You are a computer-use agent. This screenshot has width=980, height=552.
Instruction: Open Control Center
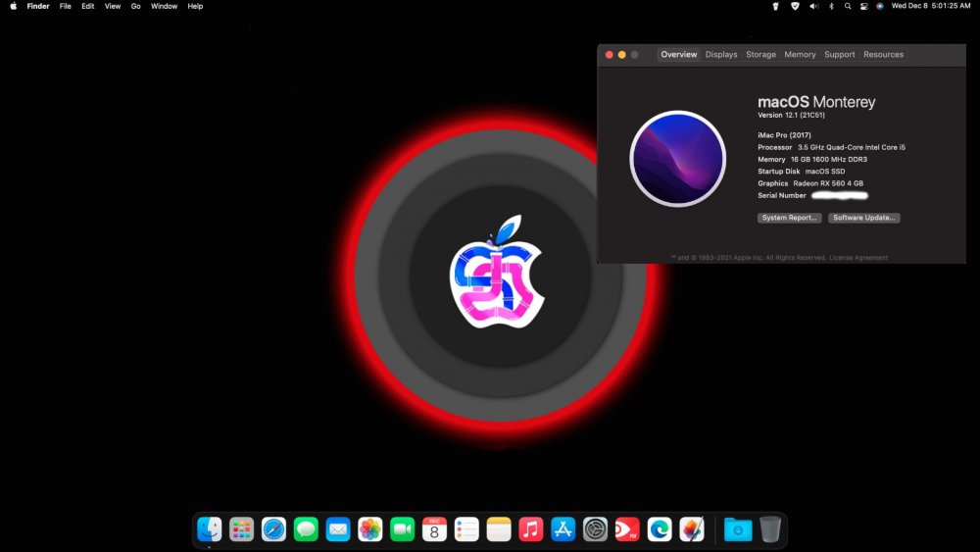click(x=863, y=6)
